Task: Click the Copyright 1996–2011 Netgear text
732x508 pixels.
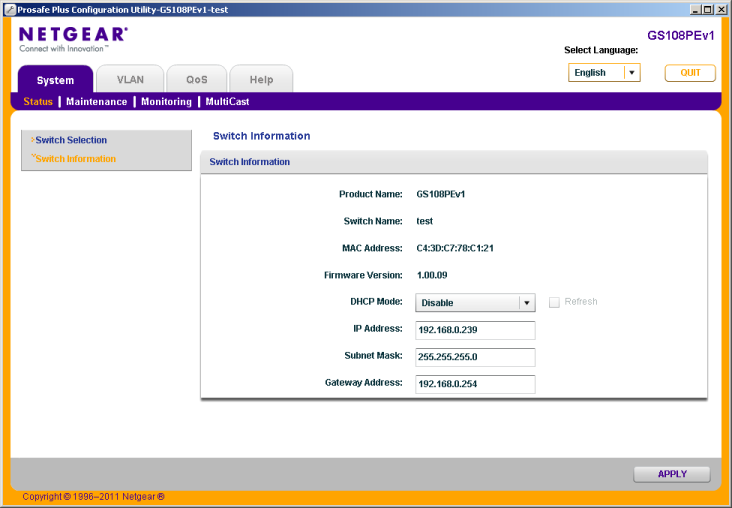Action: point(93,497)
